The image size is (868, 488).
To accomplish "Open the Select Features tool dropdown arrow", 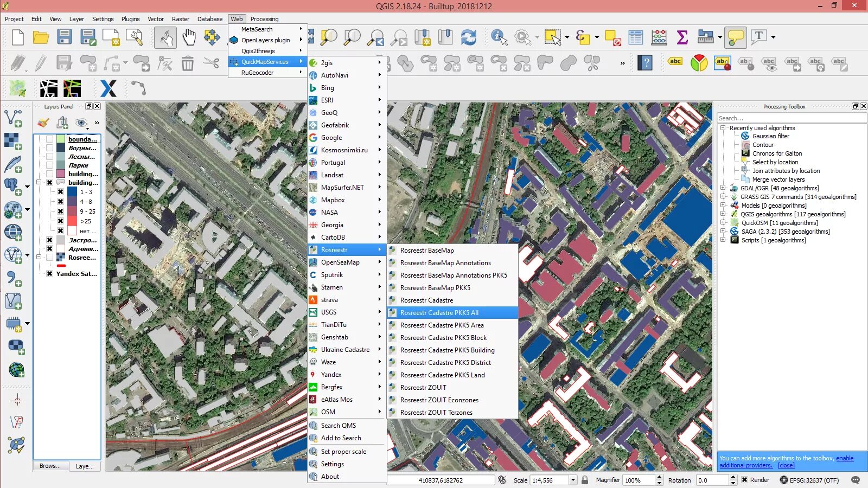I will [x=567, y=37].
